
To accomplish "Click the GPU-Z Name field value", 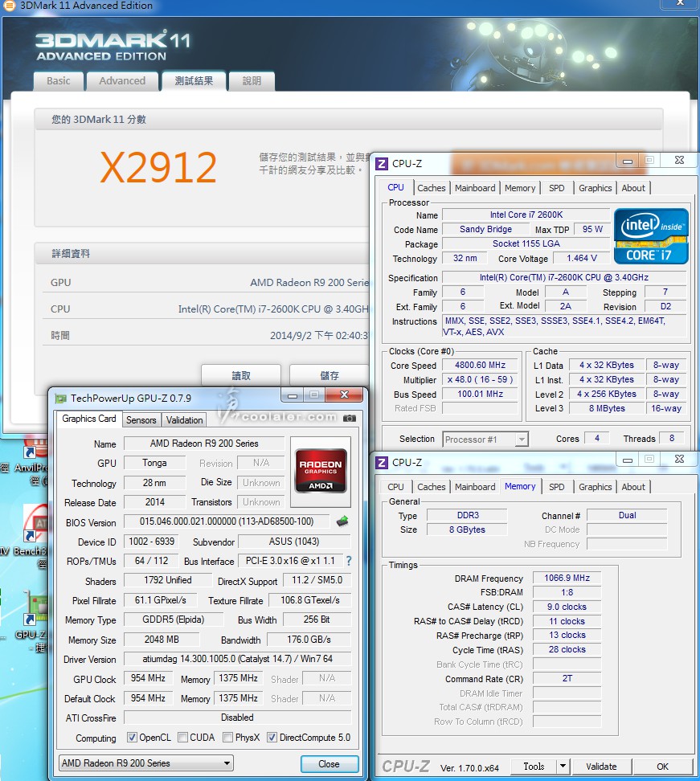I will coord(204,444).
